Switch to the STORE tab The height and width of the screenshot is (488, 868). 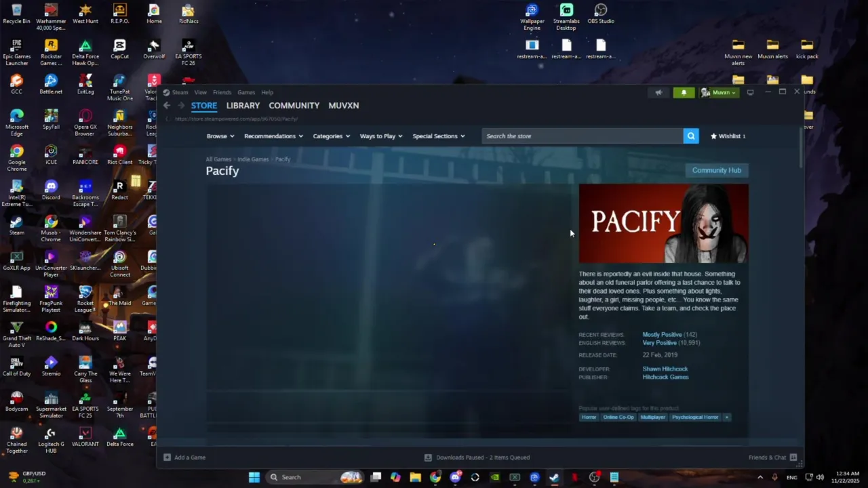[x=204, y=106]
